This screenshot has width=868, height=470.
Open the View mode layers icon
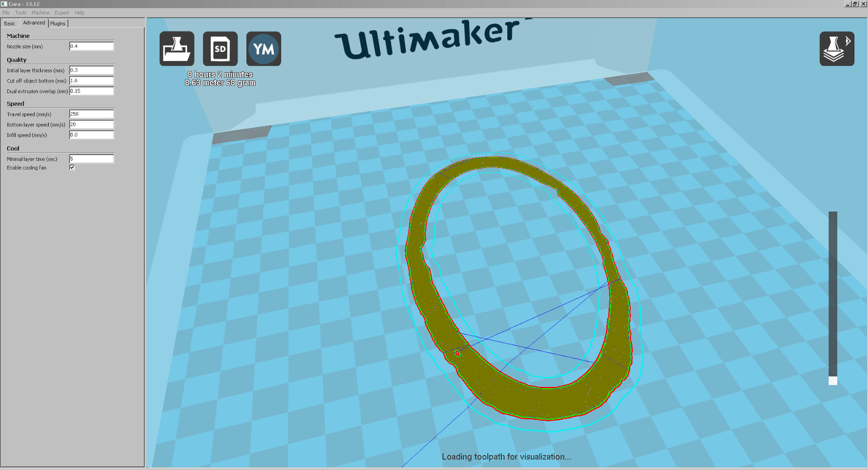[x=837, y=49]
